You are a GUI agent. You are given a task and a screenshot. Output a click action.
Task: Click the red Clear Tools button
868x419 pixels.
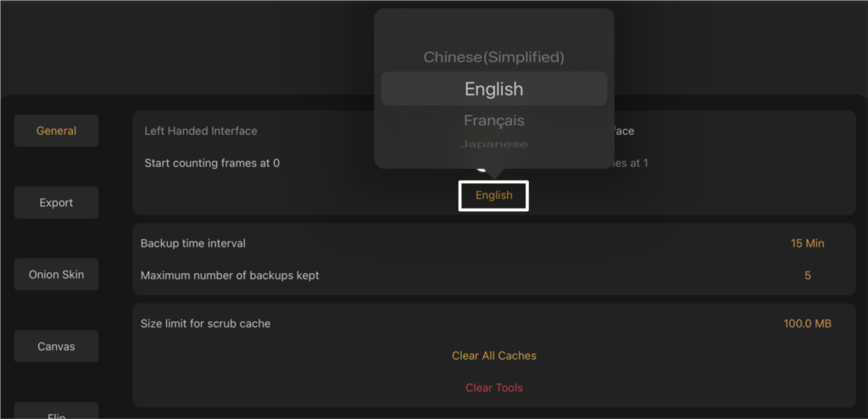point(494,388)
